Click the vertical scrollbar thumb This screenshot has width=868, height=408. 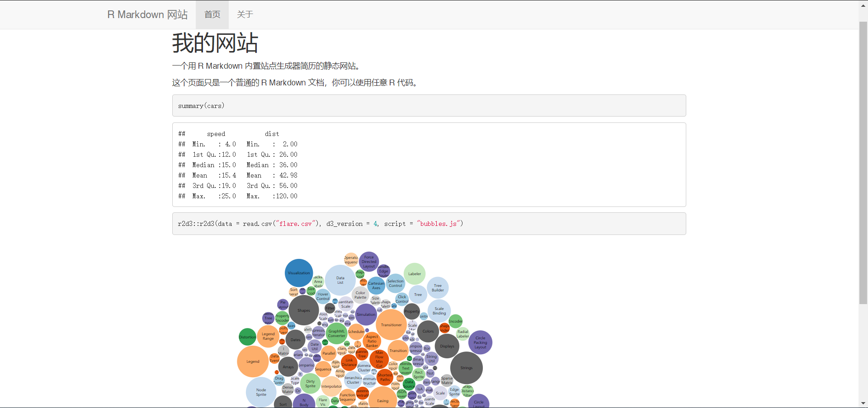pos(863,162)
